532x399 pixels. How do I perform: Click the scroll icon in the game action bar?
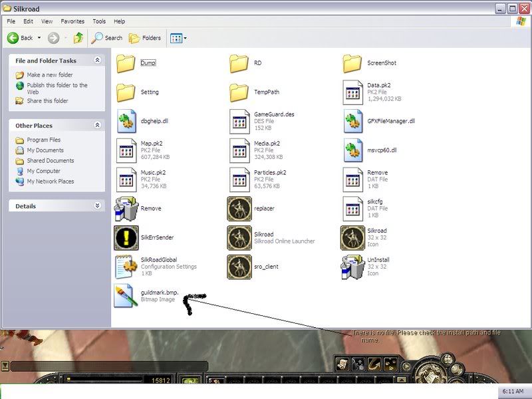pyautogui.click(x=342, y=364)
